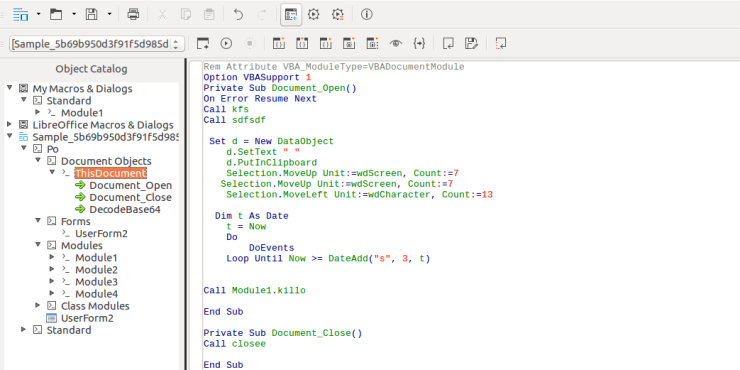Viewport: 740px width, 370px height.
Task: Select UserForm2 under Forms
Action: pos(101,234)
